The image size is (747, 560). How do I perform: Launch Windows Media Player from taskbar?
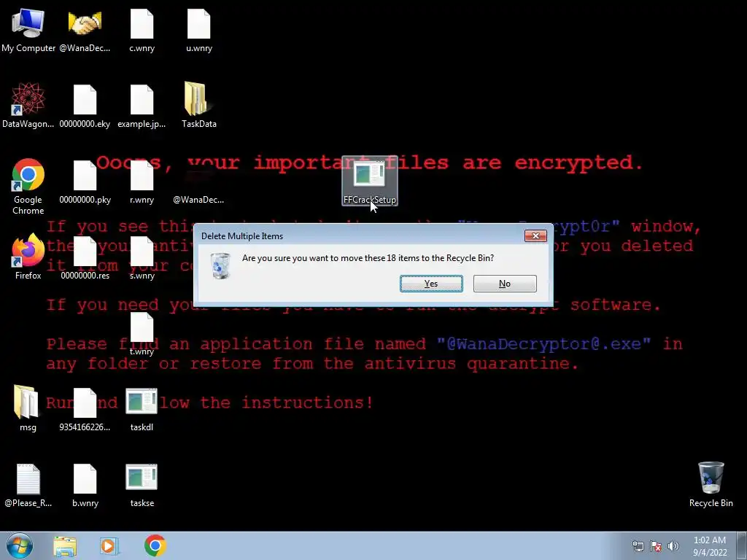[x=109, y=546]
